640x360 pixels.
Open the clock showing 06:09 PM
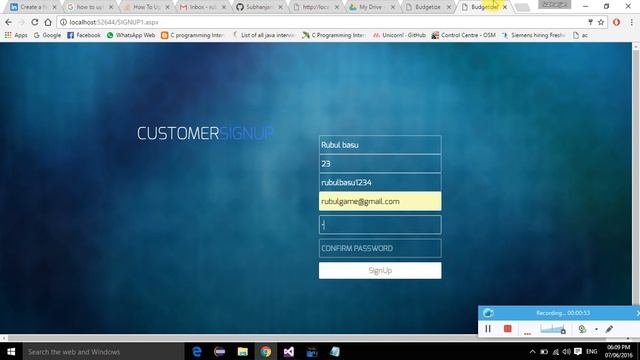[618, 351]
